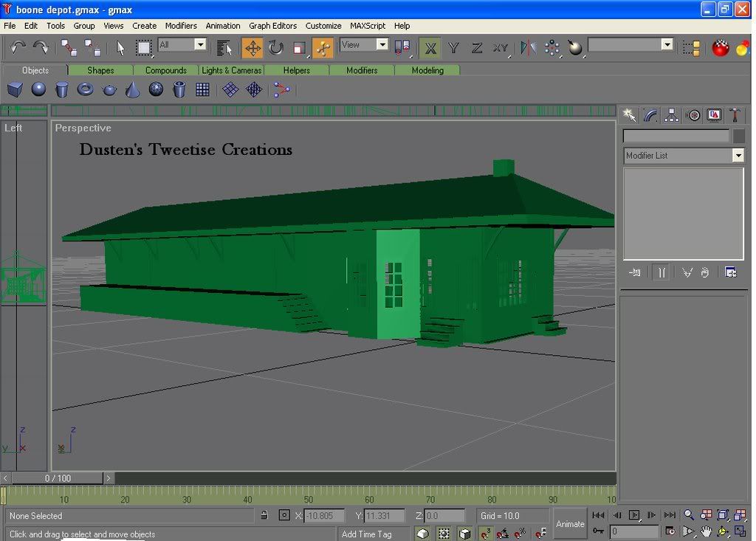756x541 pixels.
Task: Toggle Percent Snap in the status bar
Action: [520, 533]
